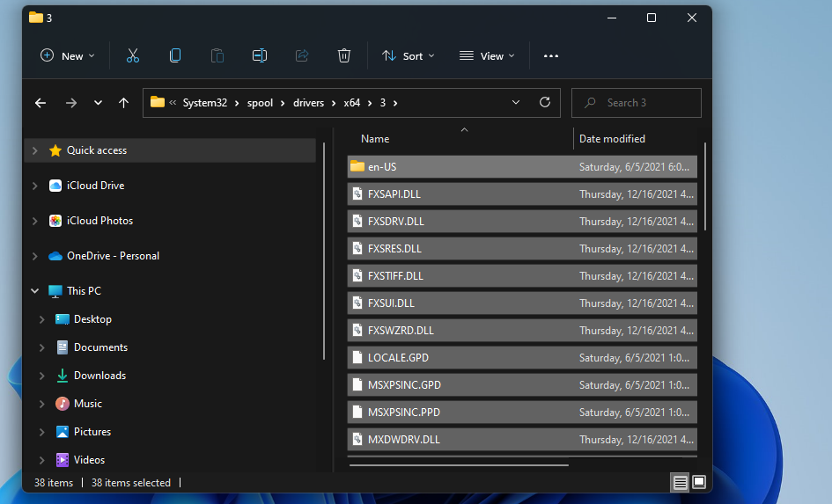Click the Cut scissors icon
Viewport: 832px width, 504px height.
133,55
